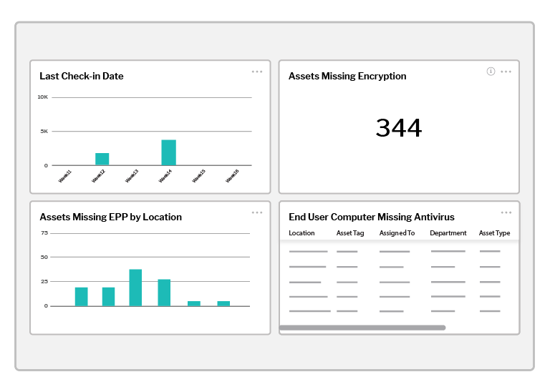This screenshot has height=392, width=550.
Task: Open the Assets Missing EPP by Location options menu
Action: pos(257,212)
